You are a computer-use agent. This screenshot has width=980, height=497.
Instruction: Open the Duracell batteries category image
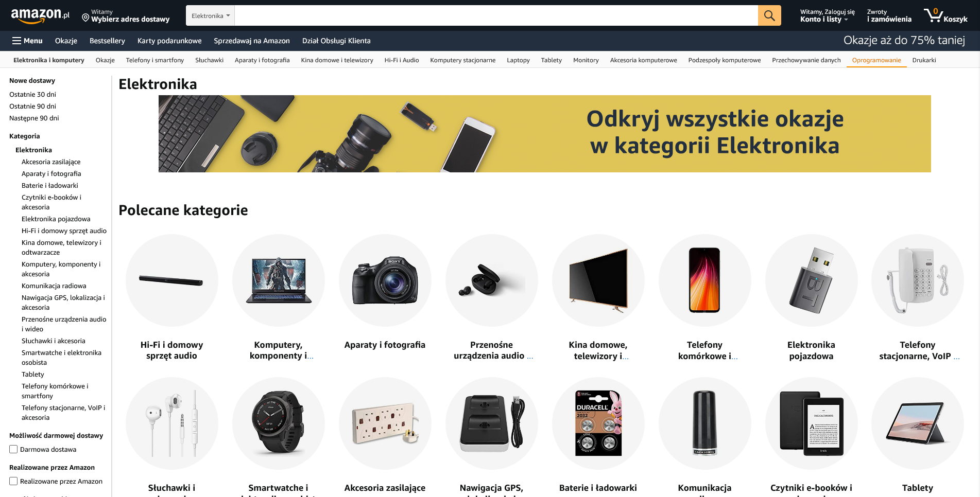click(x=598, y=423)
